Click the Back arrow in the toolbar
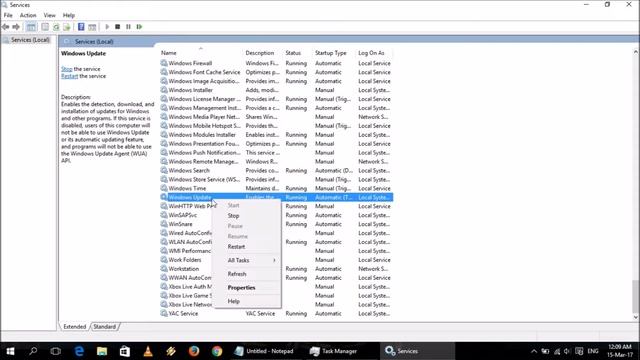This screenshot has width=640, height=360. point(6,27)
